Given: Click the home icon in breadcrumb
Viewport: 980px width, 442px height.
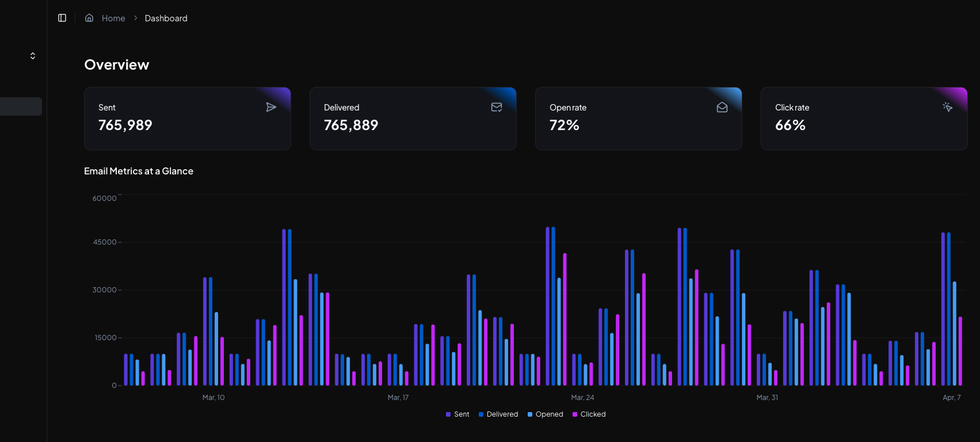Looking at the screenshot, I should [89, 18].
